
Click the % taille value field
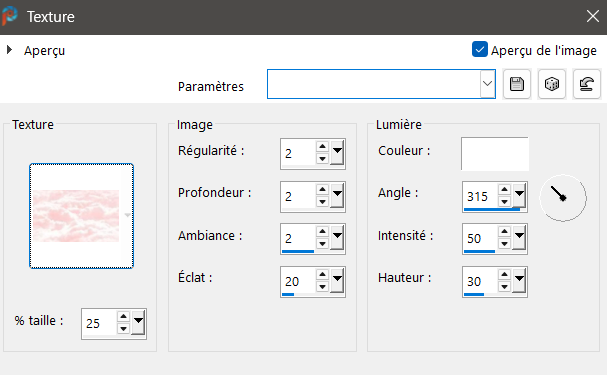pyautogui.click(x=99, y=324)
